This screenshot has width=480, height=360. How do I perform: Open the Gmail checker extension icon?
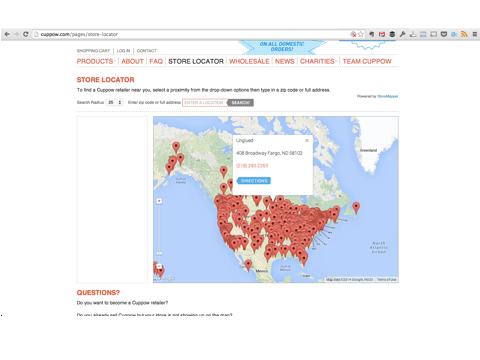(x=382, y=34)
